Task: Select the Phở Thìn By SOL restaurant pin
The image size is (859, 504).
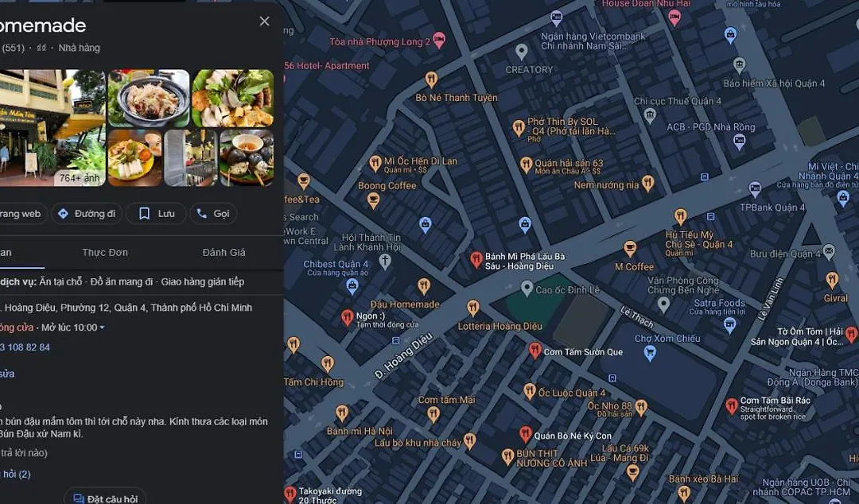Action: tap(519, 128)
